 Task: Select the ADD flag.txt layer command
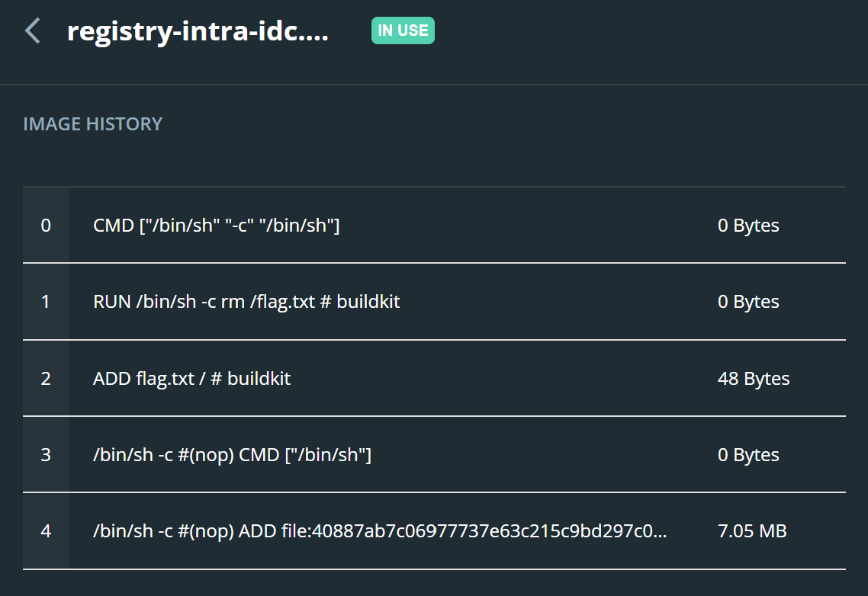191,379
